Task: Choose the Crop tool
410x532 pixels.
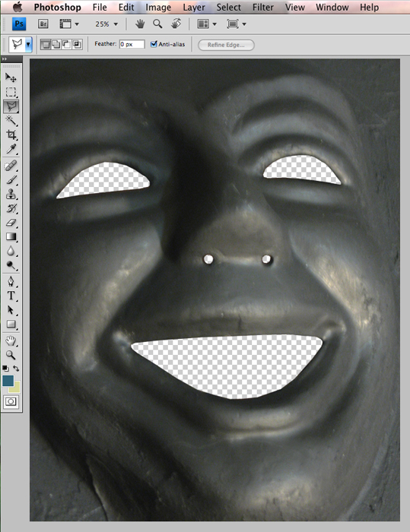Action: pyautogui.click(x=11, y=135)
